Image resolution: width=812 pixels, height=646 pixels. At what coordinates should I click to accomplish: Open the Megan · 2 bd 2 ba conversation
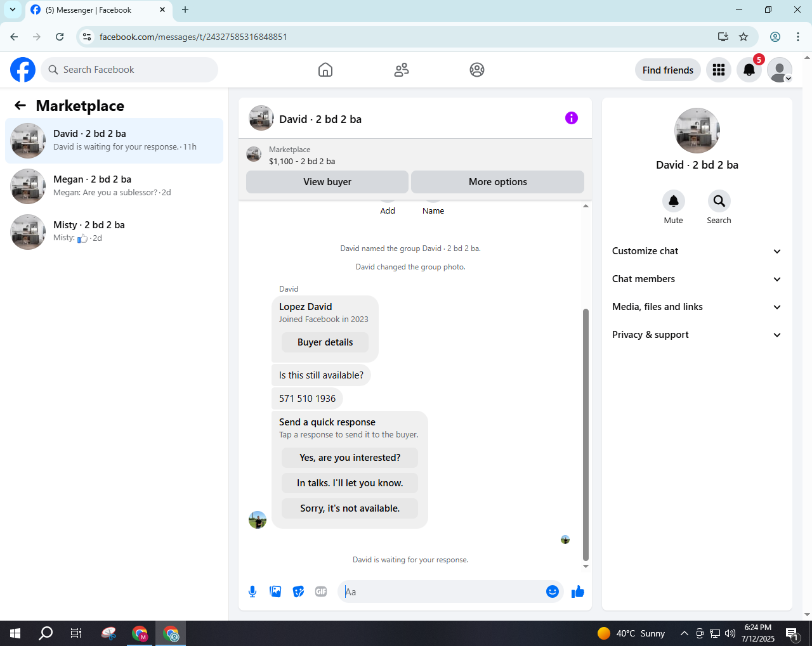click(114, 186)
